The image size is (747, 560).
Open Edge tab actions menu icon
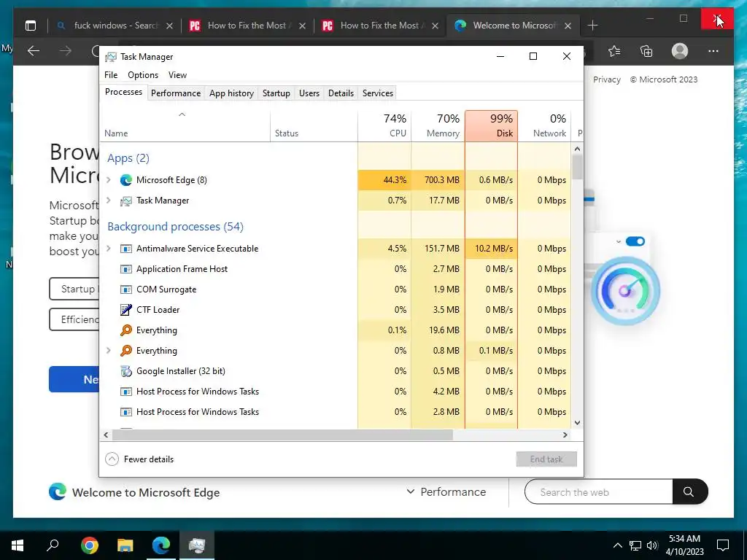(31, 26)
